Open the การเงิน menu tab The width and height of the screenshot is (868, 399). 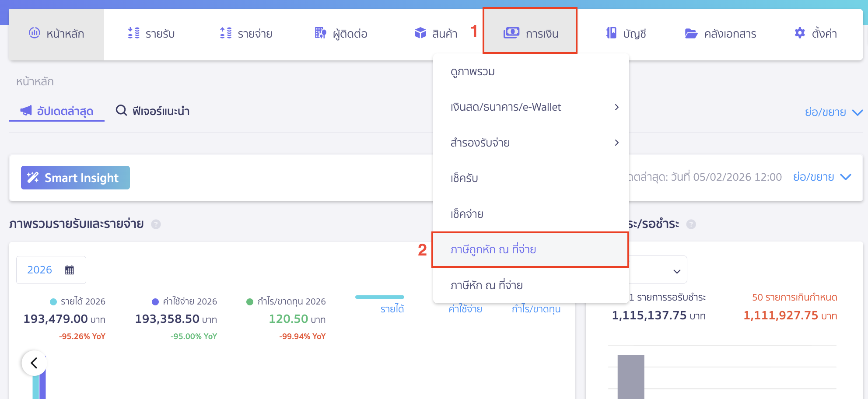click(530, 33)
